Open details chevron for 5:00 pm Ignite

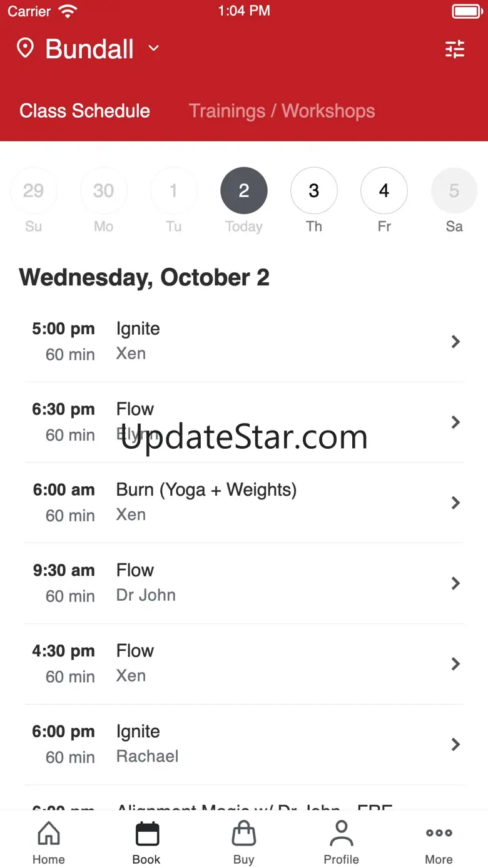455,342
